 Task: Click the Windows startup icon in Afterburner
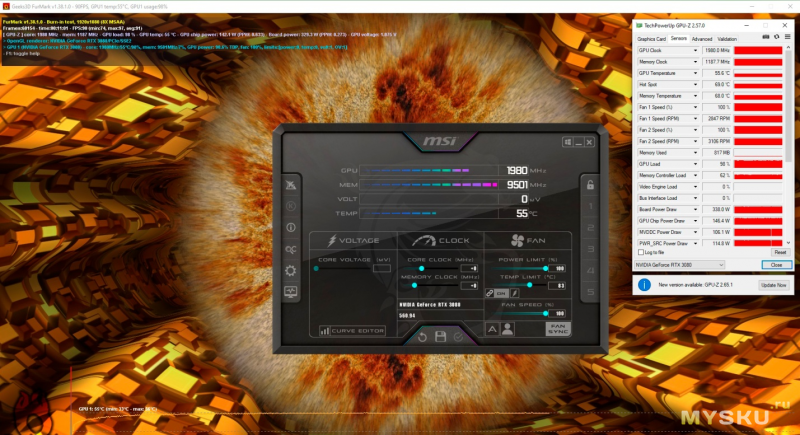568,142
